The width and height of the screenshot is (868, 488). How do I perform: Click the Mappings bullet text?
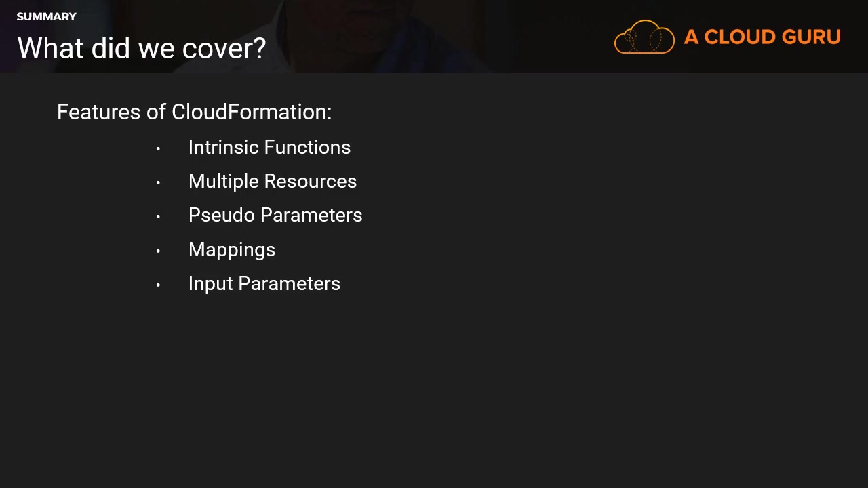pyautogui.click(x=231, y=249)
